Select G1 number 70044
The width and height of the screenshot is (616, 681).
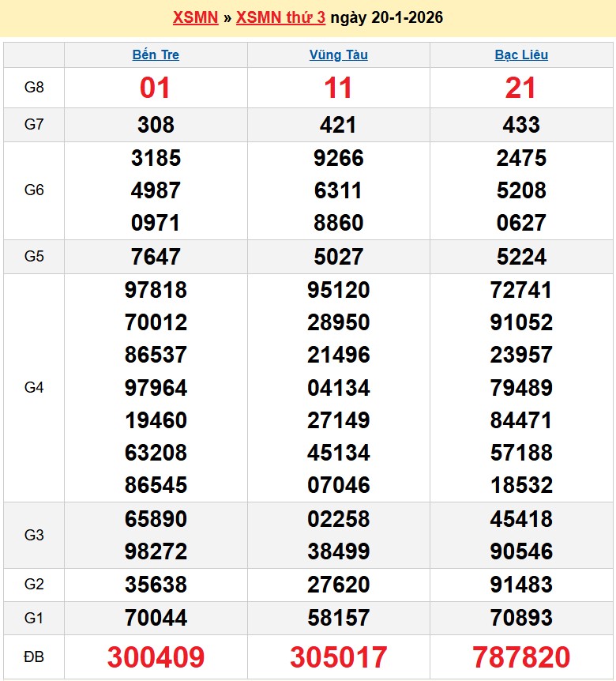[156, 617]
